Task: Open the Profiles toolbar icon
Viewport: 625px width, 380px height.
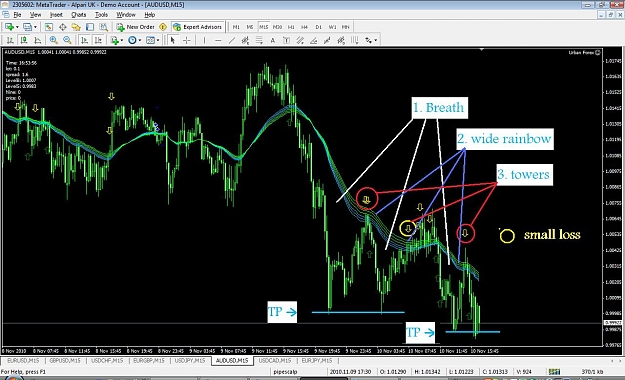Action: click(x=27, y=27)
